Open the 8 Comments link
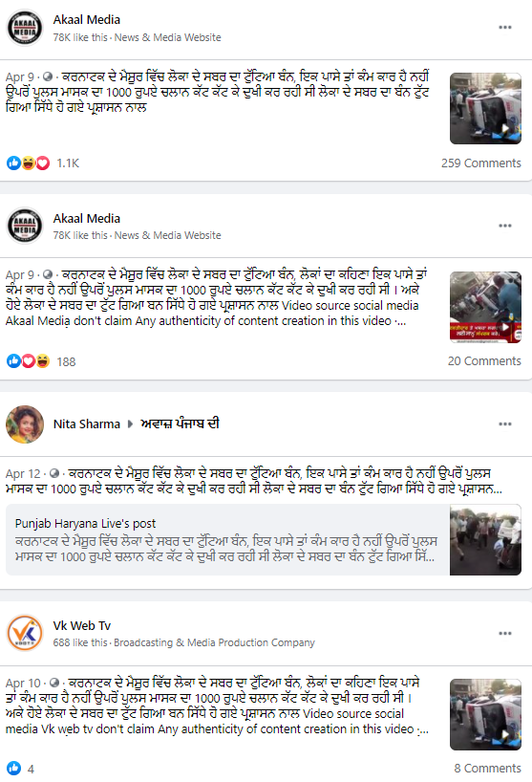The image size is (532, 782). (487, 768)
